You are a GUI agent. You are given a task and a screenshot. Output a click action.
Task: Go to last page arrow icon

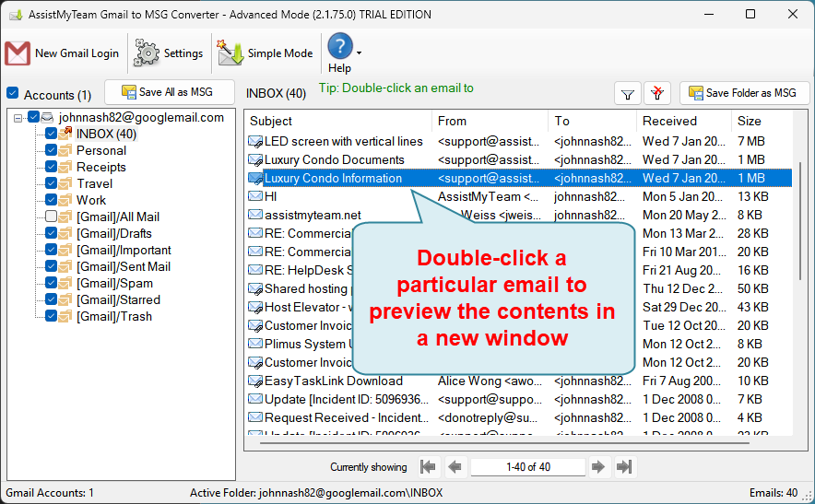pyautogui.click(x=624, y=467)
